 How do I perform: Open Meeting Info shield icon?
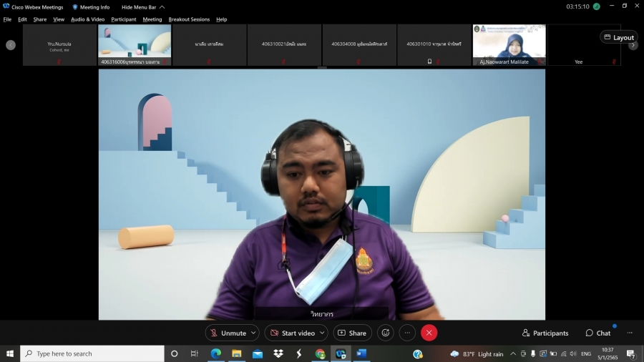(x=75, y=7)
